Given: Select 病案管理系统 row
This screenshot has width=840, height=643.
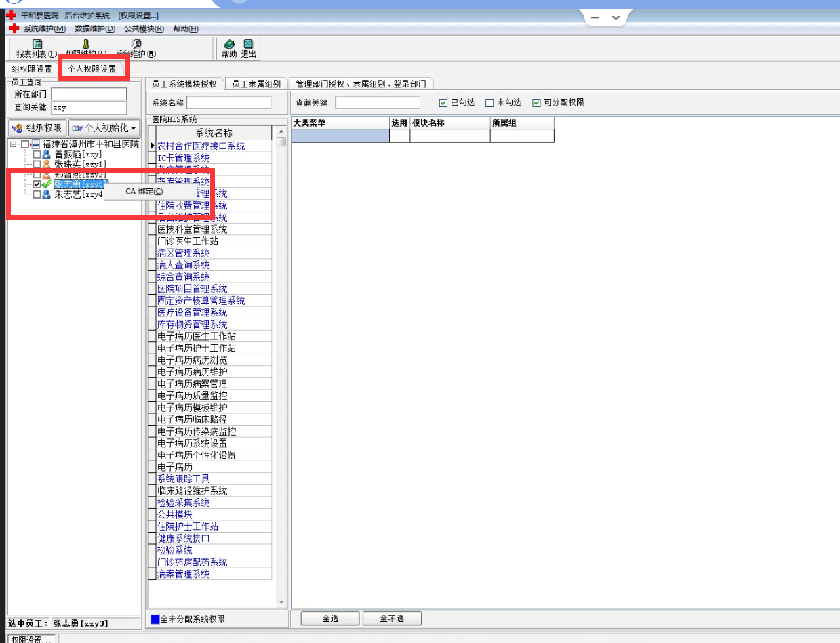Looking at the screenshot, I should point(214,574).
